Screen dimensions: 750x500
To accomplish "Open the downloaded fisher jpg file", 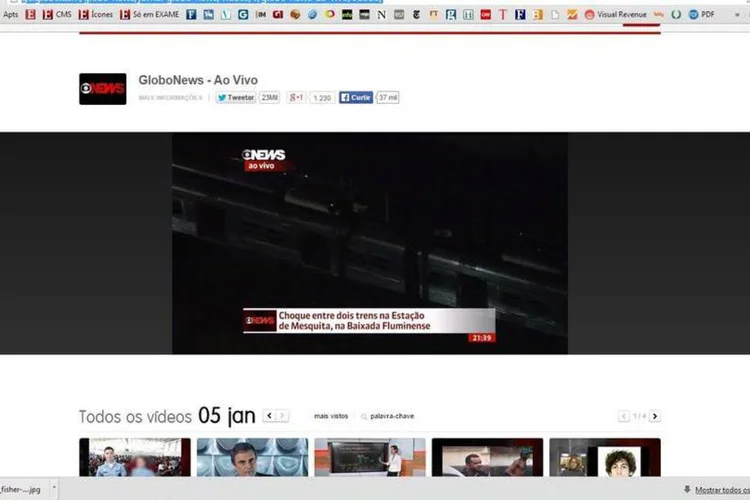I will (x=21, y=489).
